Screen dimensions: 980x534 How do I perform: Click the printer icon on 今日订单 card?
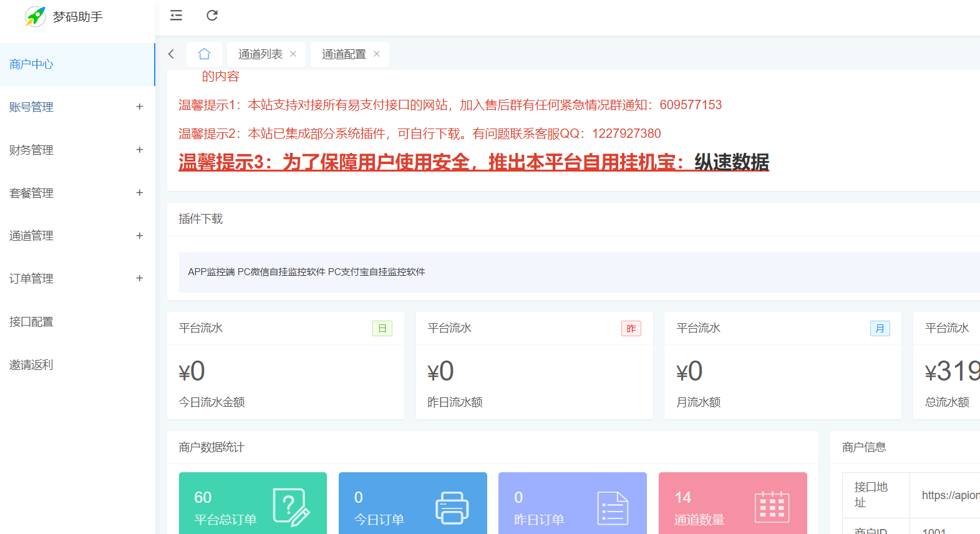pos(452,508)
